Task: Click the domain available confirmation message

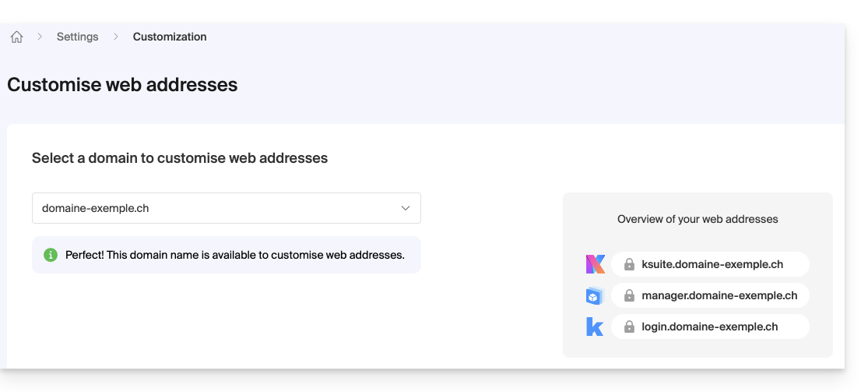Action: click(234, 255)
